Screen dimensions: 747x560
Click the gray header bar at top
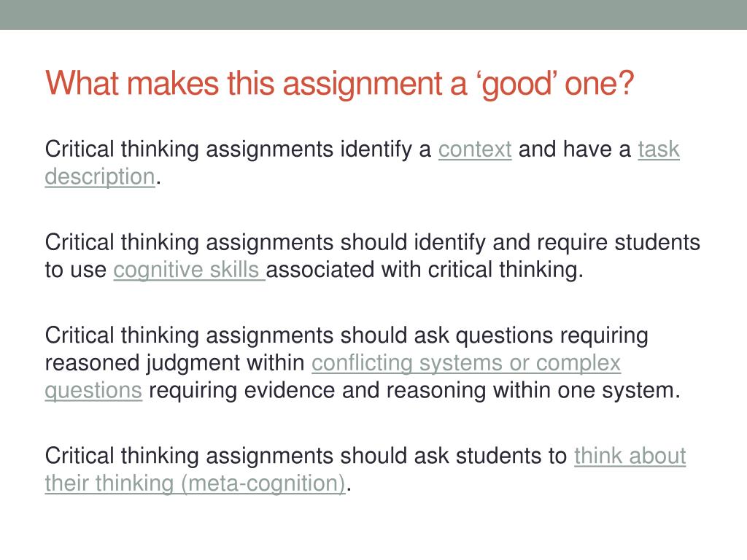point(373,15)
